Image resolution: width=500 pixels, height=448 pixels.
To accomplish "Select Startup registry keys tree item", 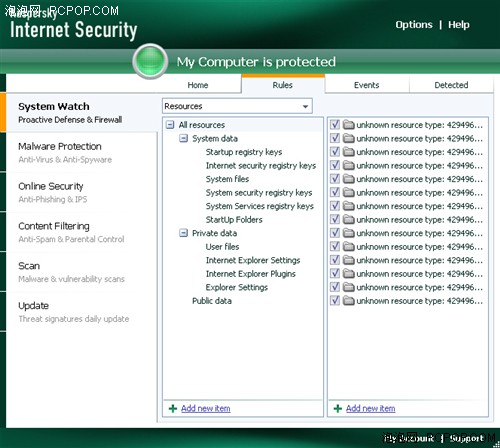I will point(244,152).
